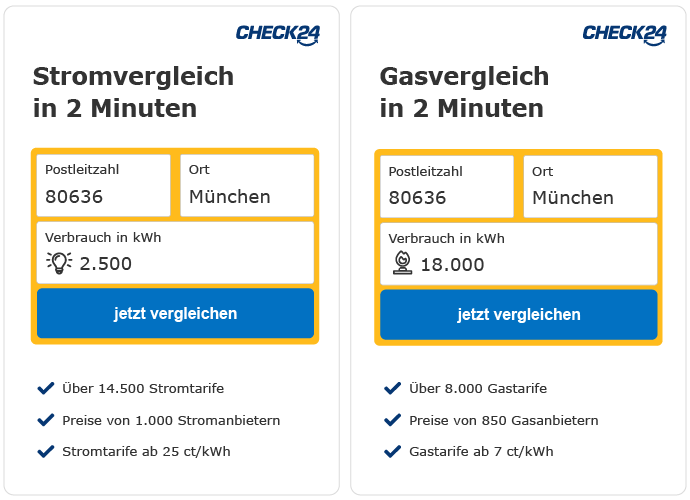Click the Preise von 850 Gasanbietern text
Screen dimensions: 690x500
[x=504, y=420]
